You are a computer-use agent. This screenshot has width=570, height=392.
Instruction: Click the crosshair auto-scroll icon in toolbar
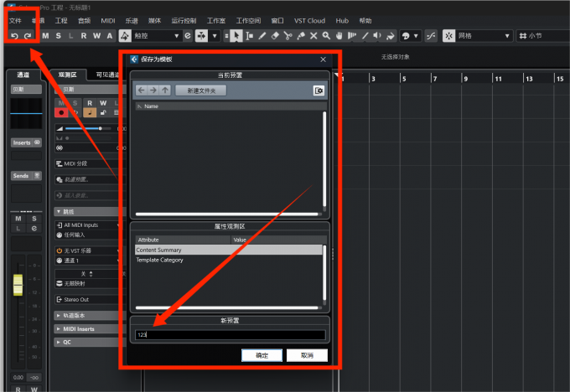201,36
